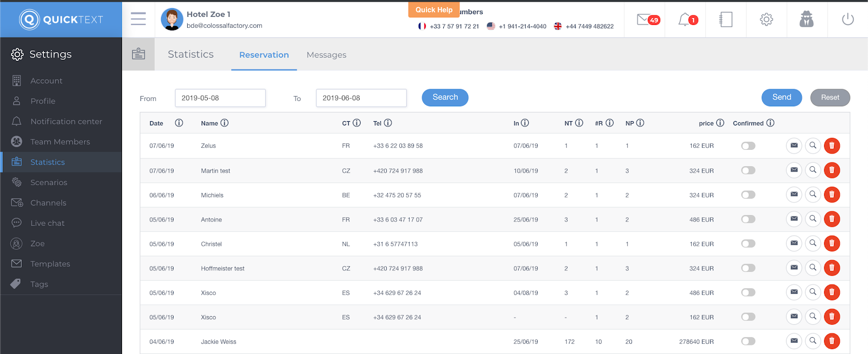Click the info icon next to price

coord(720,123)
